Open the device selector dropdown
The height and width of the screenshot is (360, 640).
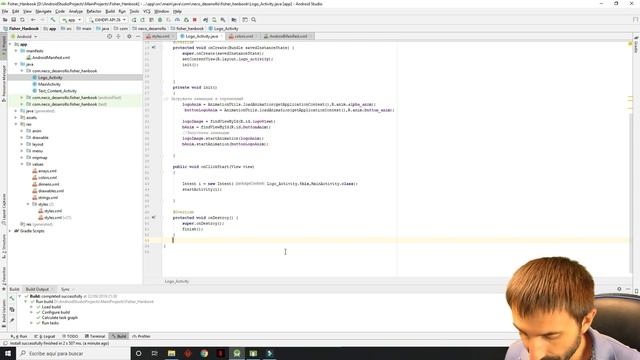click(x=108, y=20)
